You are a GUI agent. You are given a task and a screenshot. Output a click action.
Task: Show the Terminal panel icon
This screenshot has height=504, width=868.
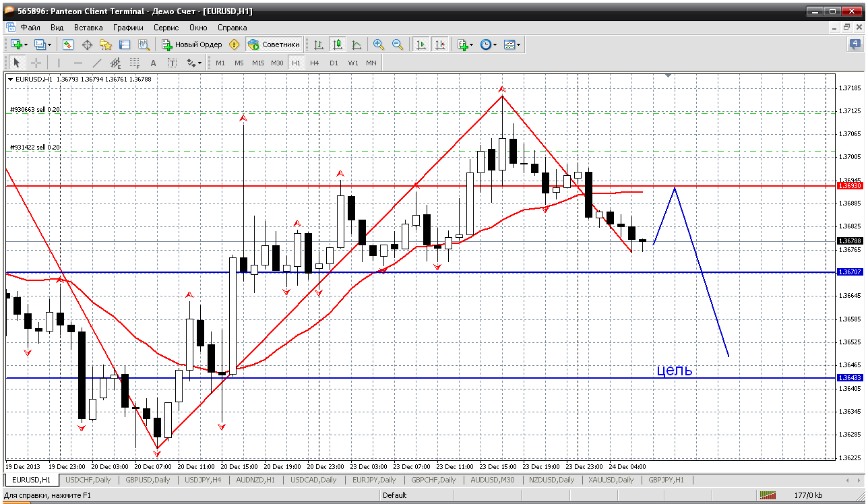click(x=125, y=44)
